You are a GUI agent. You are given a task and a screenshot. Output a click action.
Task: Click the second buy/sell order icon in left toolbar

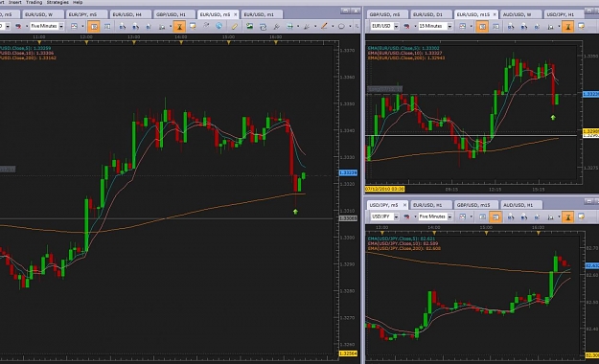click(136, 27)
